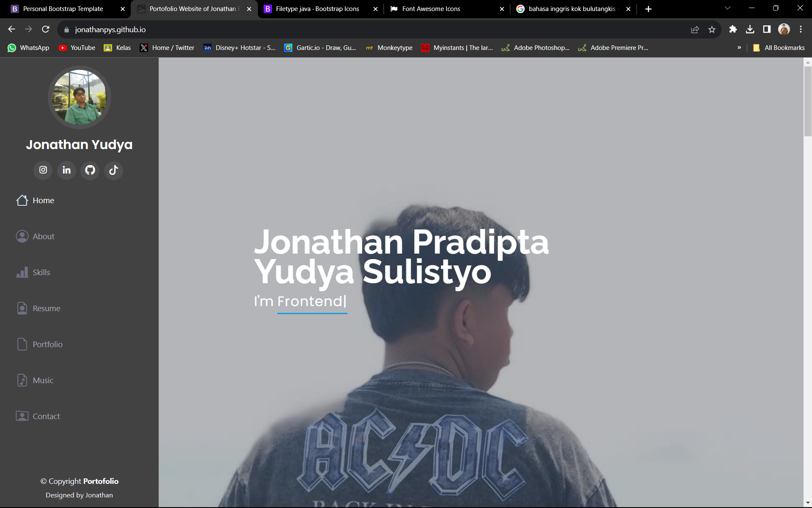
Task: Open the GitHub social icon
Action: (90, 170)
